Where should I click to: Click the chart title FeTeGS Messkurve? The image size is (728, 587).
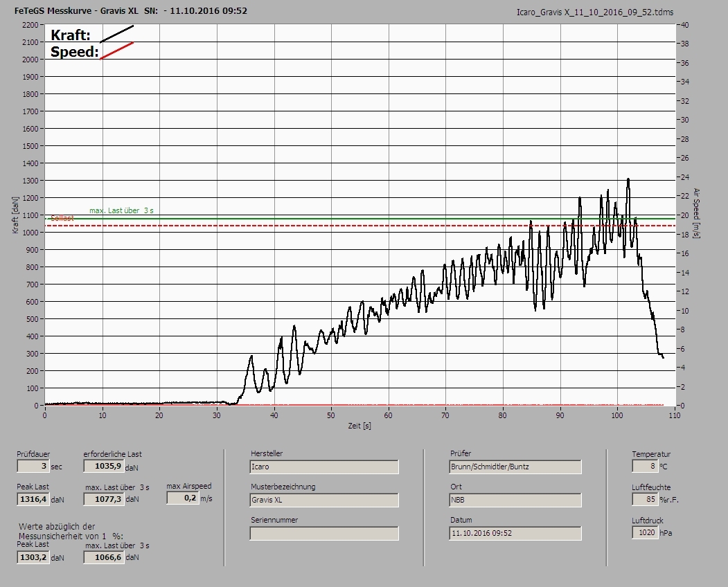[130, 10]
